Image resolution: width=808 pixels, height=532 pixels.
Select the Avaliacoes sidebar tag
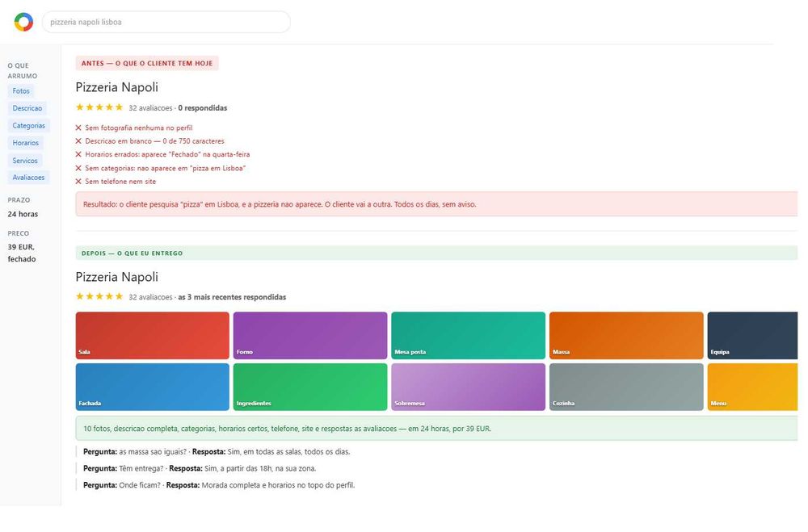click(x=28, y=178)
